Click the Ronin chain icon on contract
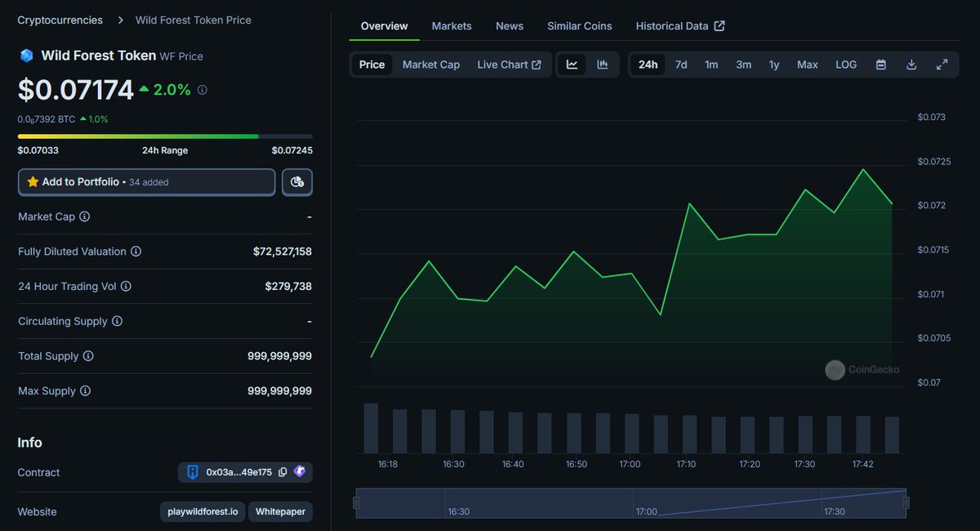The width and height of the screenshot is (980, 531). pyautogui.click(x=193, y=472)
